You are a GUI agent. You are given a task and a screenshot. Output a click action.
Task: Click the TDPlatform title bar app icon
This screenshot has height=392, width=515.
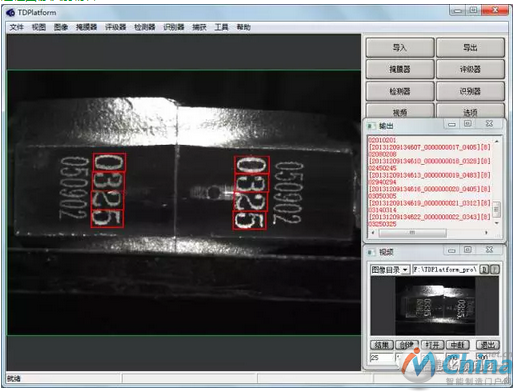tap(10, 13)
